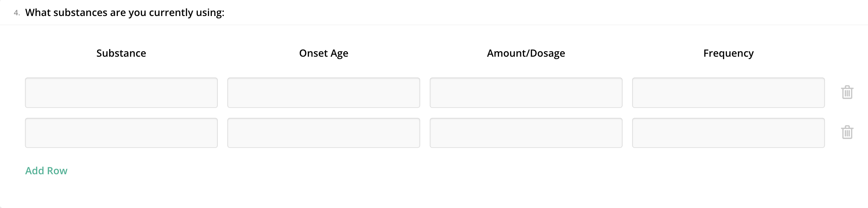Focus the first row Onset Age field

[x=323, y=93]
